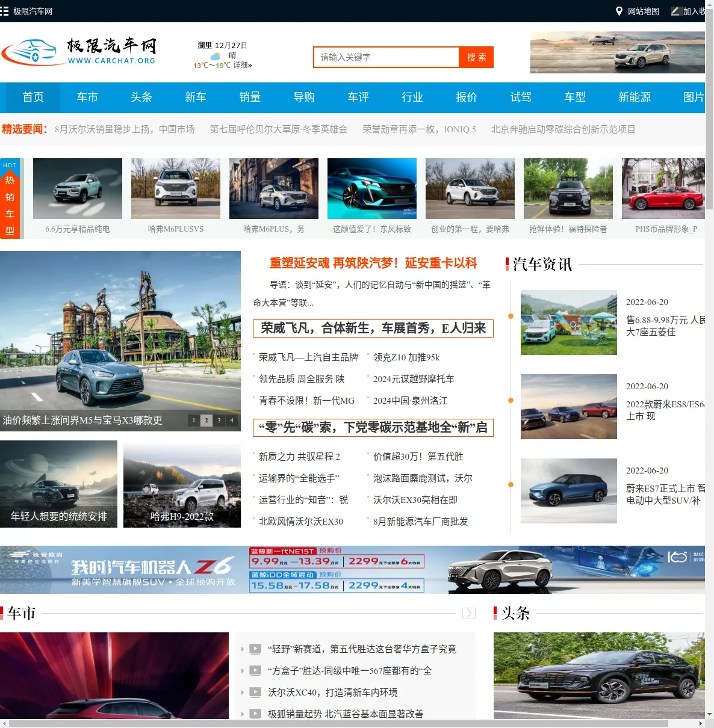Open the article 价值超30万！第五代胜
Viewport: 714px width, 728px height.
[x=418, y=457]
